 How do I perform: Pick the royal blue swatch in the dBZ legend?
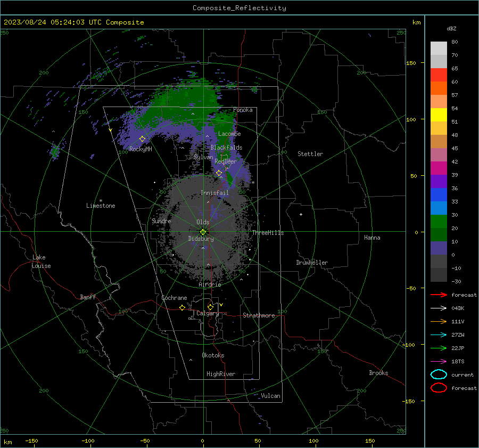click(x=439, y=194)
